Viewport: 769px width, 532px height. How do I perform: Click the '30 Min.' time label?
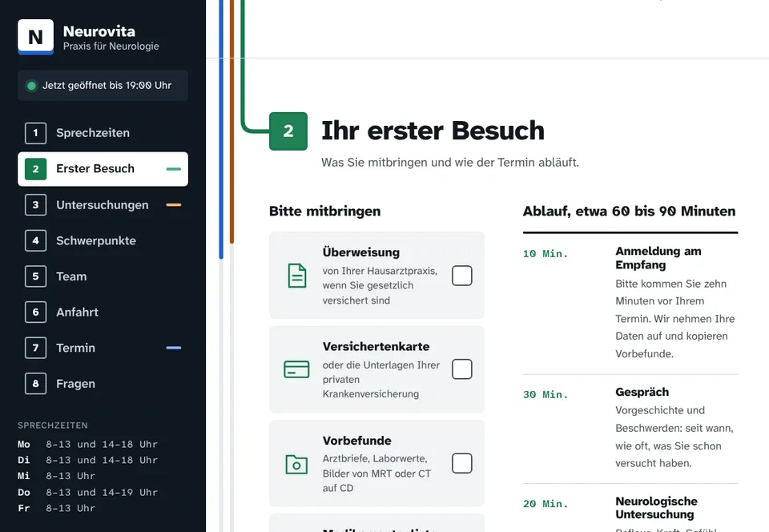click(x=546, y=395)
